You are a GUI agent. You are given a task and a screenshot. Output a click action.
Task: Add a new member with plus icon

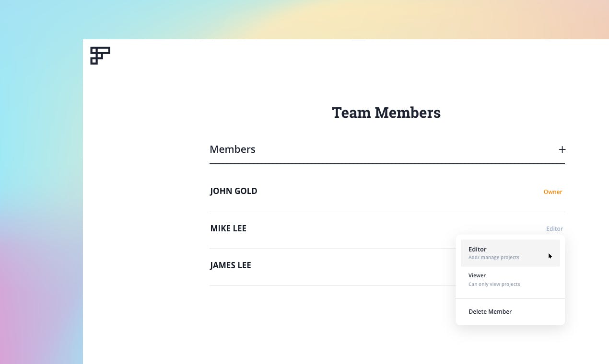[562, 149]
